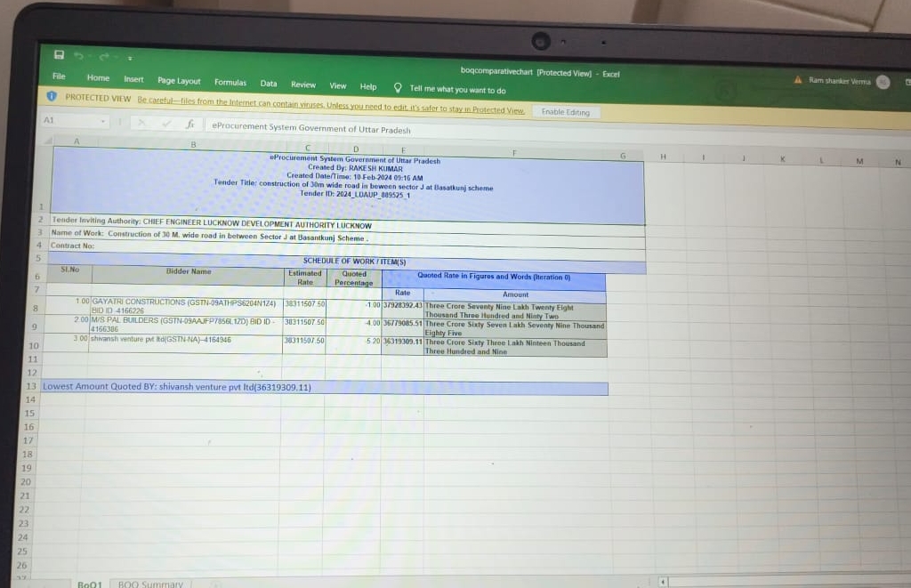Expand the Name Box dropdown arrow
The image size is (911, 588).
pos(104,121)
